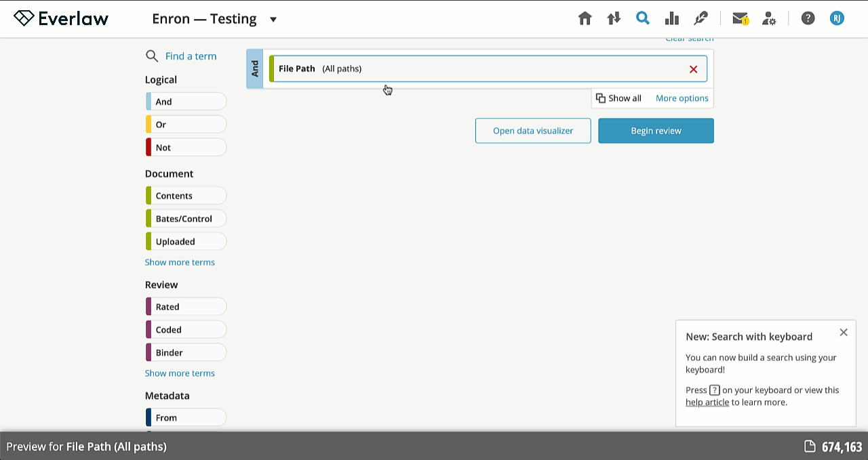This screenshot has height=460, width=868.
Task: Click the keyboard shortcut ? key icon
Action: [714, 390]
